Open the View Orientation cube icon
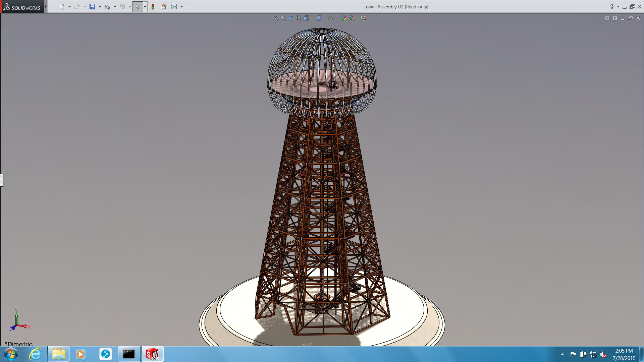The width and height of the screenshot is (644, 362). click(x=306, y=18)
